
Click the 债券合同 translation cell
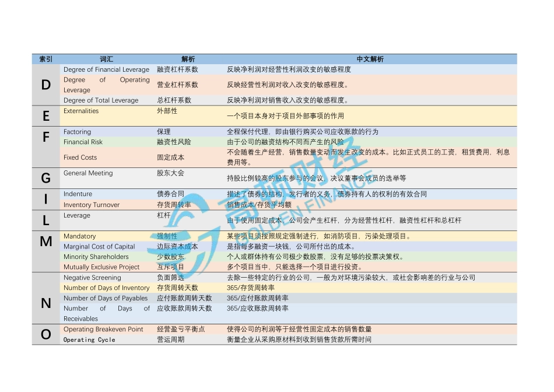pyautogui.click(x=171, y=194)
